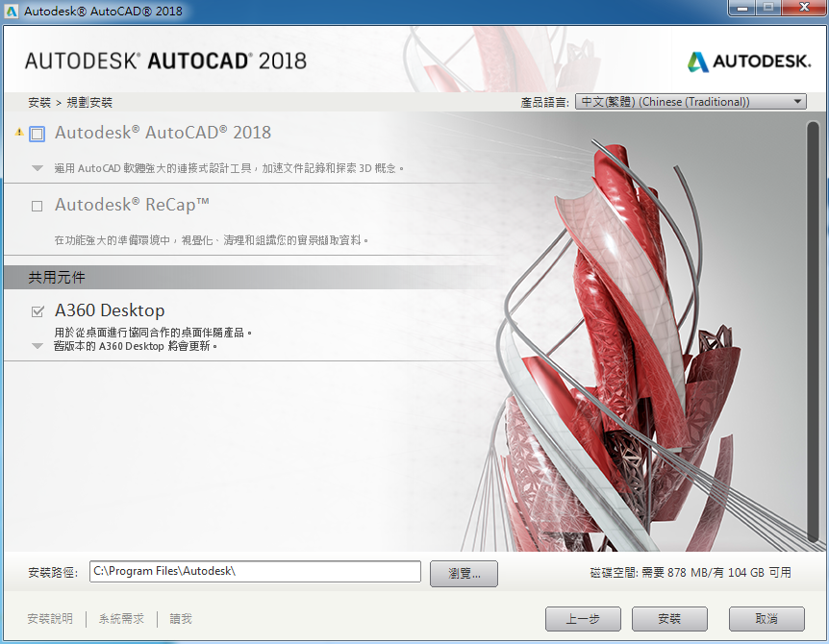Click the 安裝 install button
The width and height of the screenshot is (829, 644).
[x=669, y=619]
